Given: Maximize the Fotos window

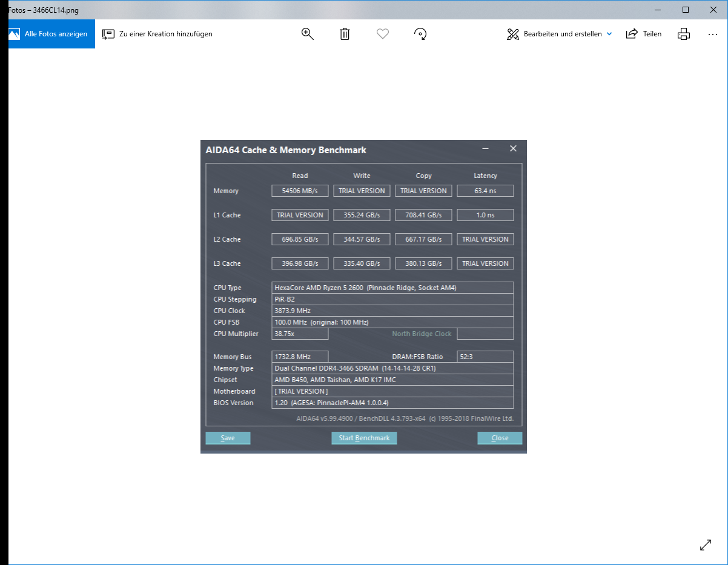Looking at the screenshot, I should [686, 10].
